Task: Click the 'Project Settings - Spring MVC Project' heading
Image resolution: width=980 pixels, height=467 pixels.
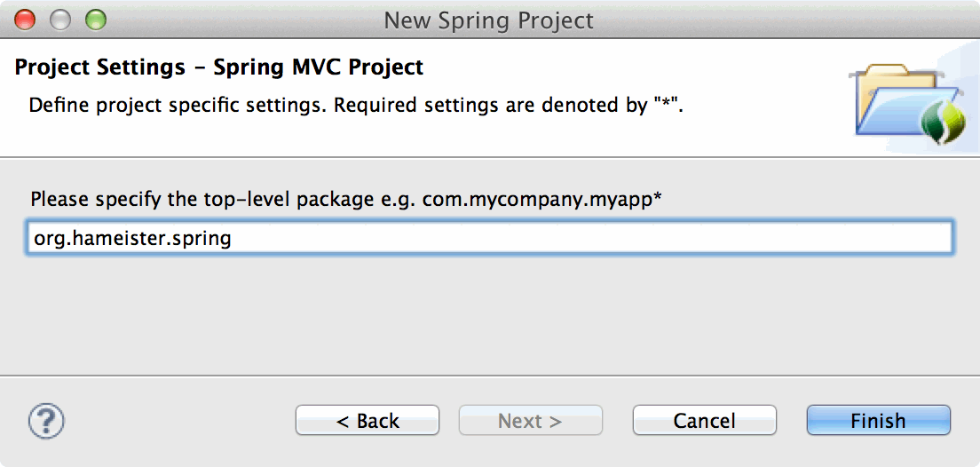Action: click(x=219, y=67)
